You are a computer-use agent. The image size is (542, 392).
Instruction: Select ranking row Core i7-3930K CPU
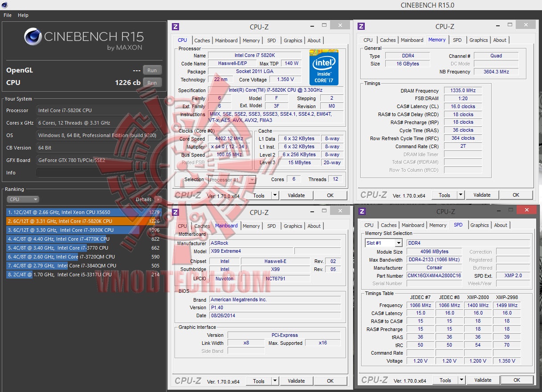click(84, 230)
